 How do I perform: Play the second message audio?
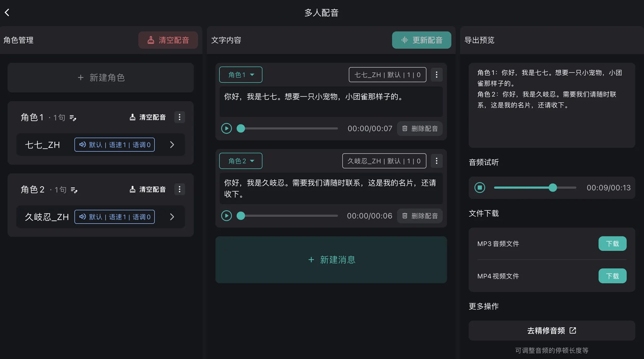pos(226,216)
